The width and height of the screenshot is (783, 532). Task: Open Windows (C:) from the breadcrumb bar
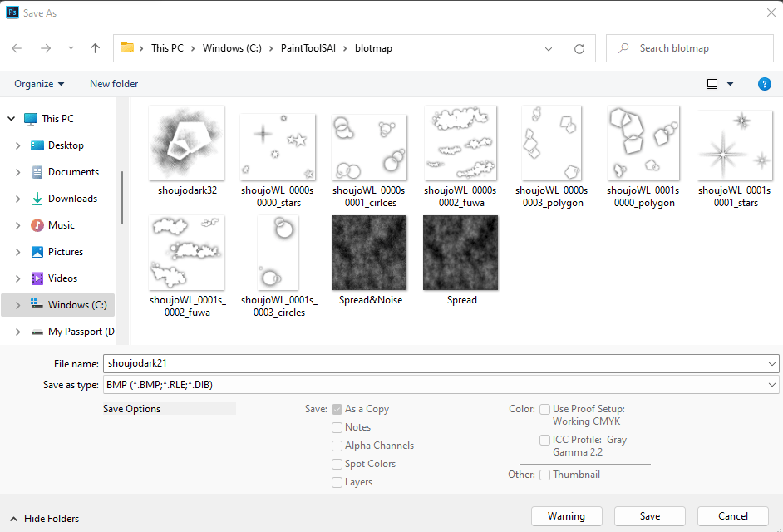pyautogui.click(x=231, y=48)
